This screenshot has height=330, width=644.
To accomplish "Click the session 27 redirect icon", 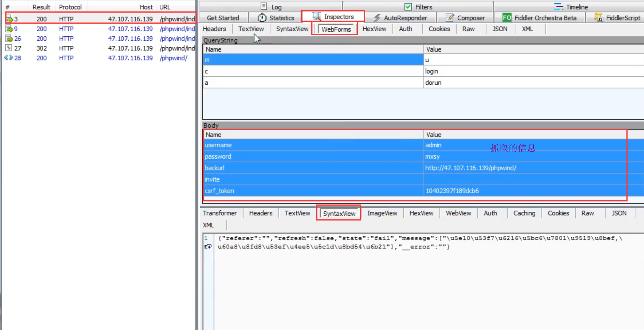I will (8, 48).
